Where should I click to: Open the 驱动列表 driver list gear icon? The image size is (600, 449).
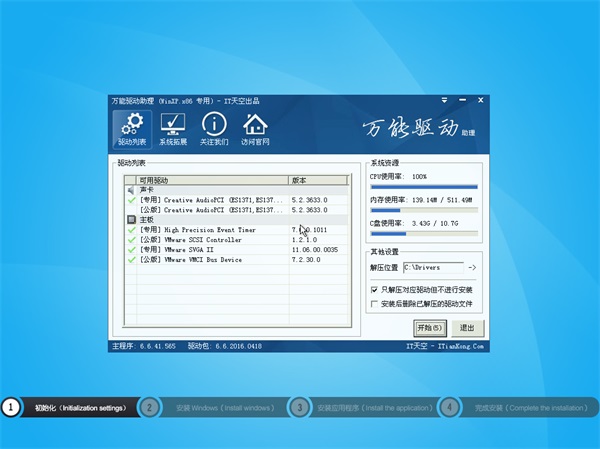(126, 125)
